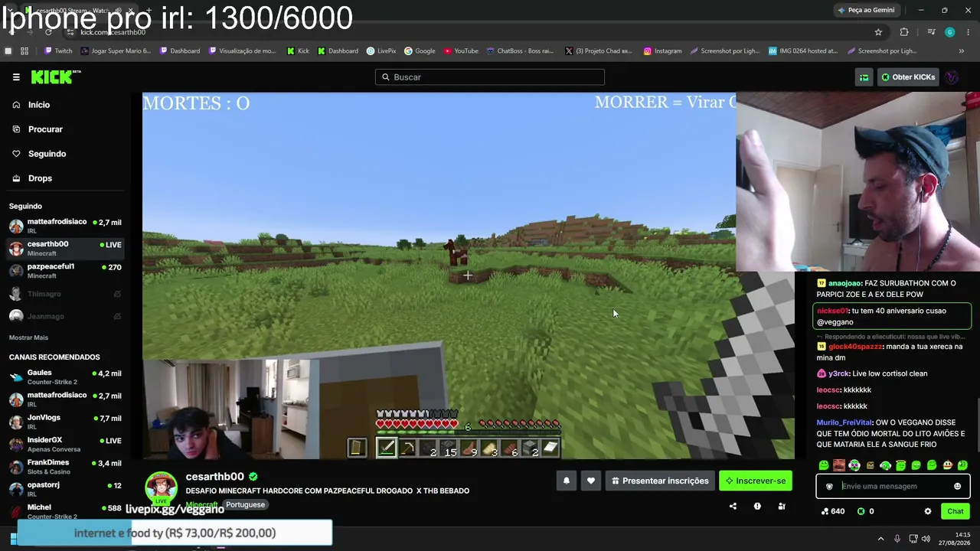Click Presentear inscrições button
This screenshot has height=551, width=980.
pos(659,481)
